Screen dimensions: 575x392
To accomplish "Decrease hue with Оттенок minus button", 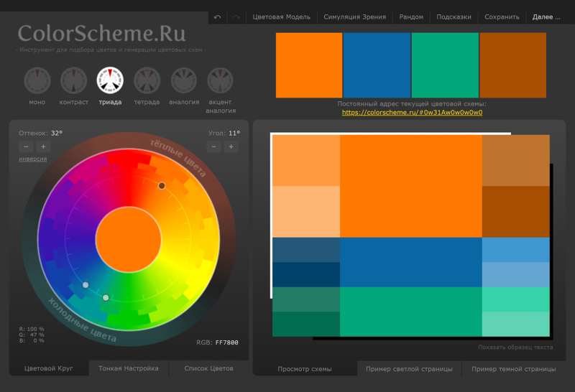I will pos(26,146).
